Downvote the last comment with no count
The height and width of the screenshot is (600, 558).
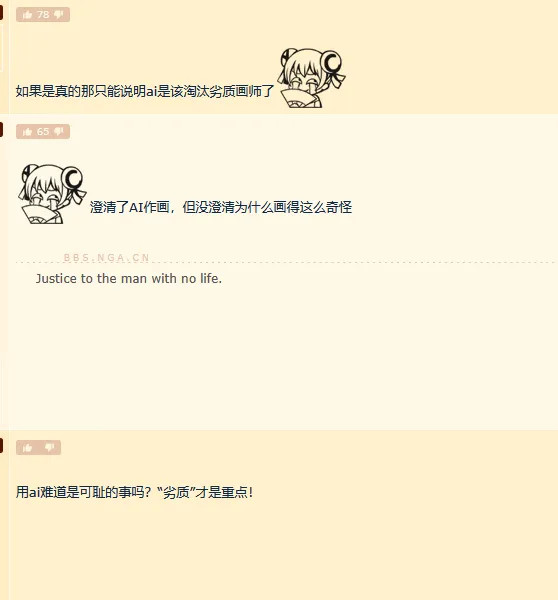click(x=50, y=448)
